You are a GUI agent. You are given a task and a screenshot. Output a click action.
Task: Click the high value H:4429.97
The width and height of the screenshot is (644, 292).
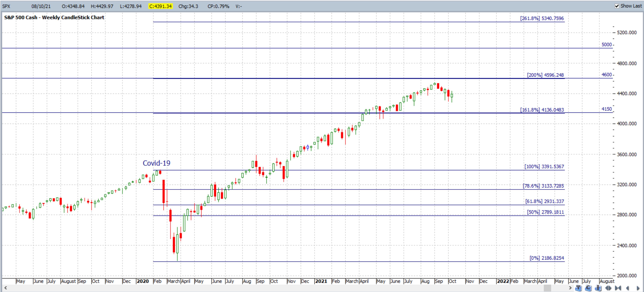pos(102,6)
